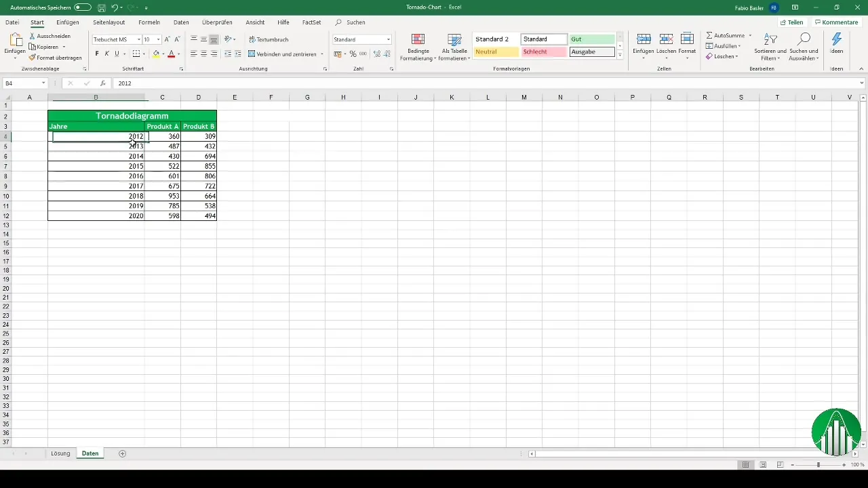The width and height of the screenshot is (868, 488).
Task: Click the Suchen search field
Action: 356,22
